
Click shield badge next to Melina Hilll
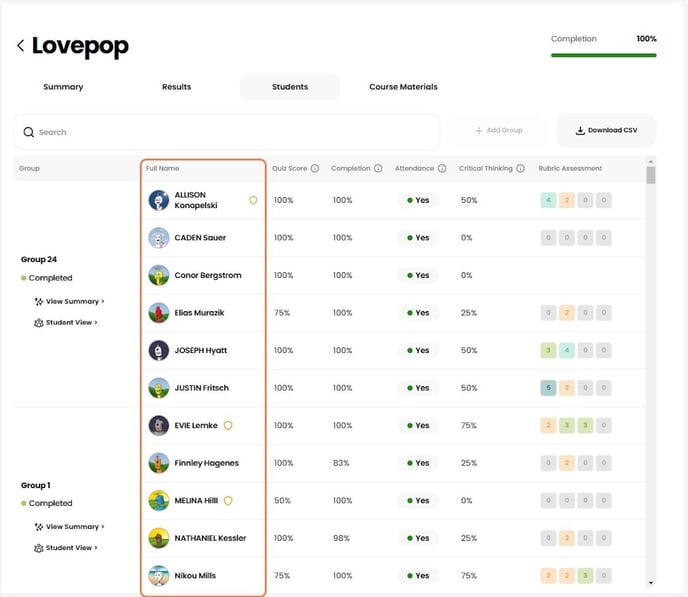point(228,500)
